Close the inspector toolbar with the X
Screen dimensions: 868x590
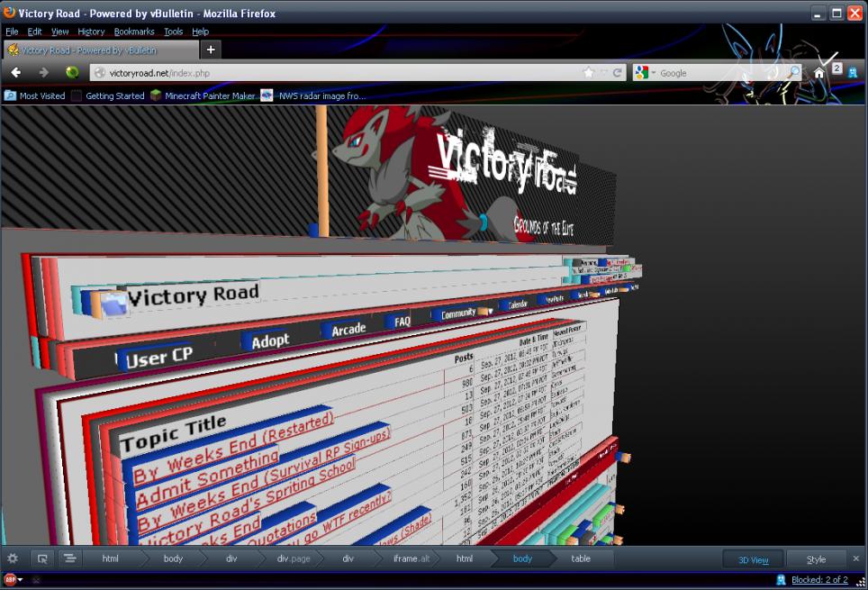coord(856,559)
